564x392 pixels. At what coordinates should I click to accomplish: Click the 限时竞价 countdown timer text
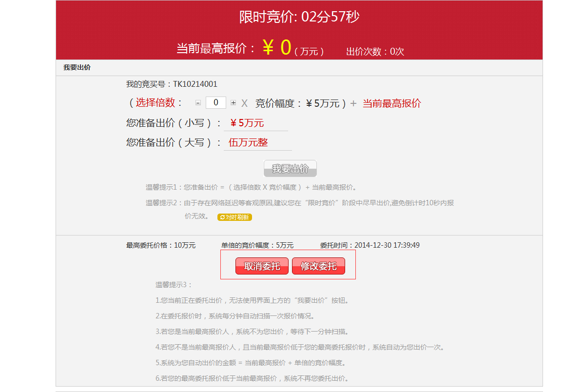299,17
